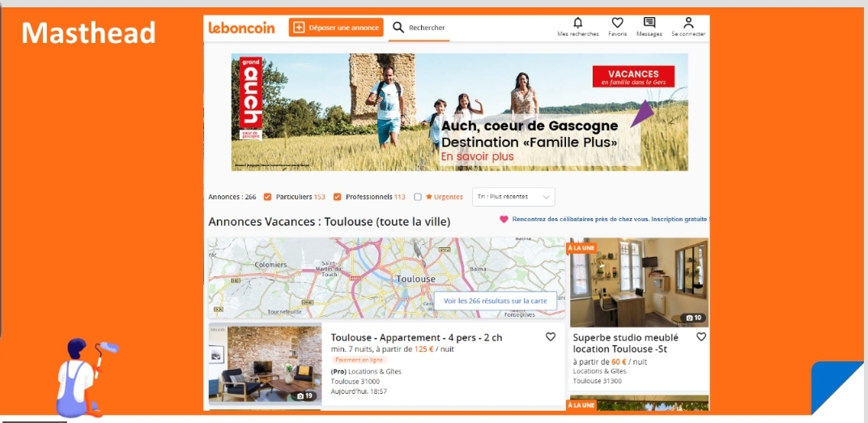The width and height of the screenshot is (868, 423).
Task: Follow the En savoir plus link on banner
Action: (477, 156)
